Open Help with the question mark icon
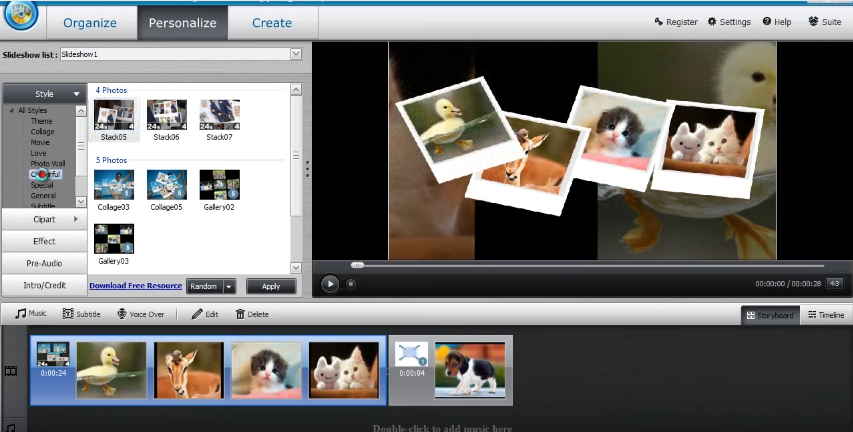Screen dimensions: 853x432 767,21
